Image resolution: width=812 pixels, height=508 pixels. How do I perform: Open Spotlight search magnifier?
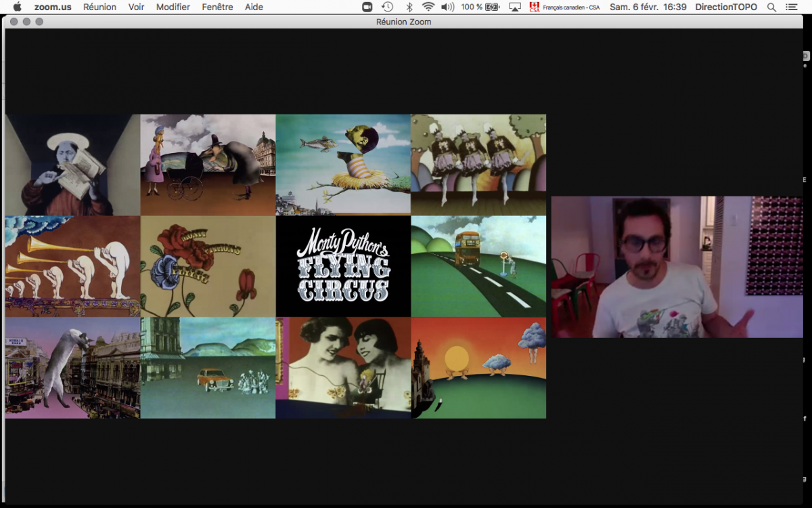pyautogui.click(x=771, y=7)
